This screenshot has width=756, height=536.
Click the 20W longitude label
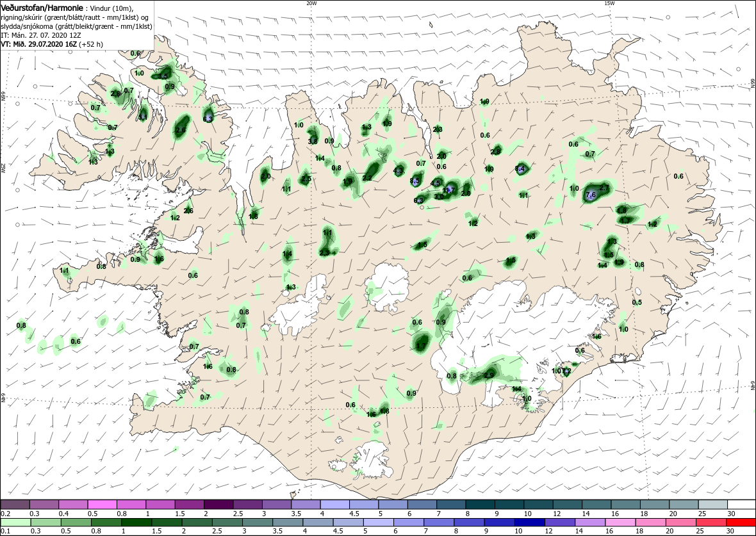(x=311, y=3)
